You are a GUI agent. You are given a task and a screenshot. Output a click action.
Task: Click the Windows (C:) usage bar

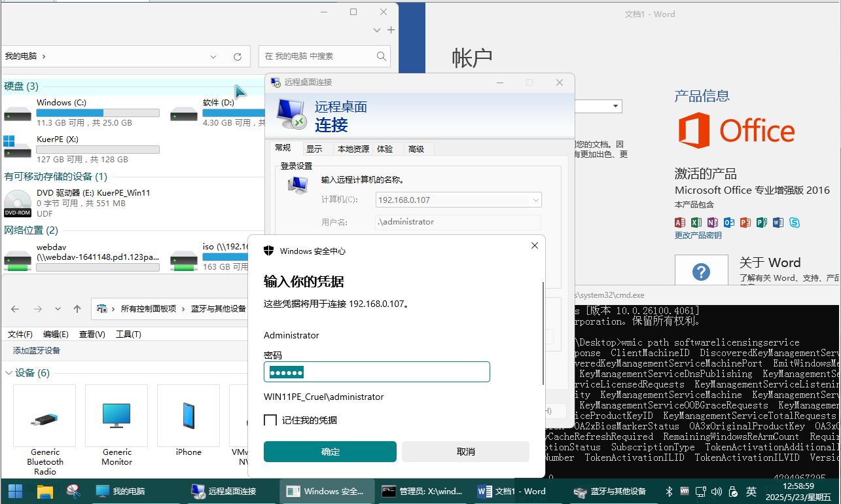98,113
